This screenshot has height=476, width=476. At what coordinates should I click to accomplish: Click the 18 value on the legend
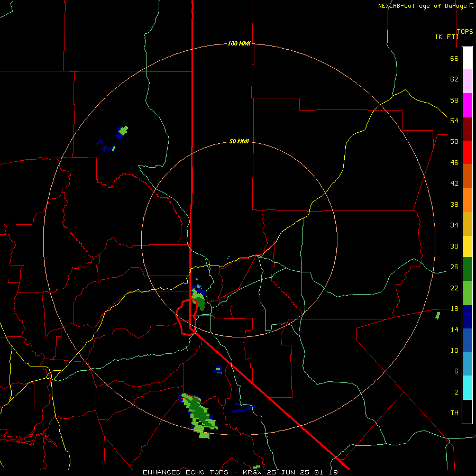pos(454,308)
